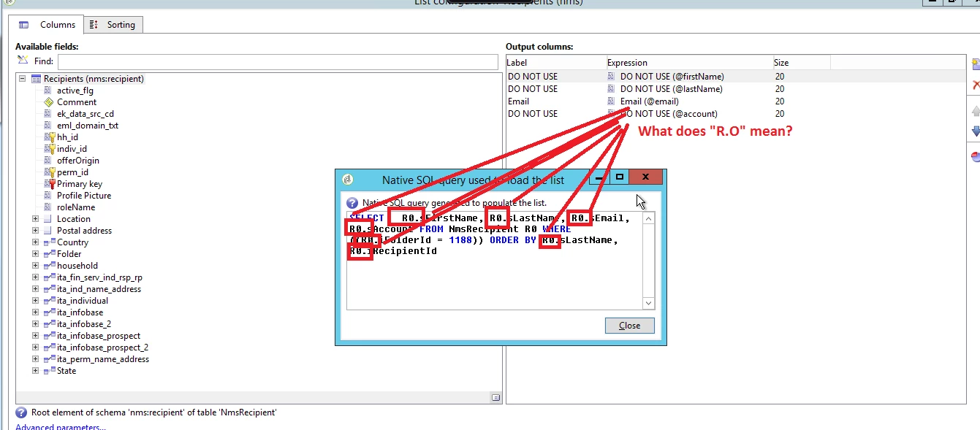Click the Close button in SQL dialog

tap(630, 326)
